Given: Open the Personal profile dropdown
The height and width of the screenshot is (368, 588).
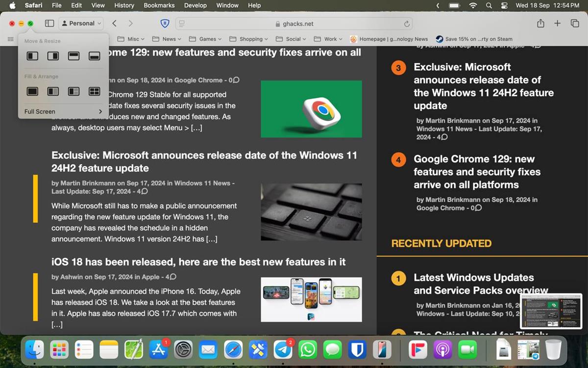Looking at the screenshot, I should 81,23.
